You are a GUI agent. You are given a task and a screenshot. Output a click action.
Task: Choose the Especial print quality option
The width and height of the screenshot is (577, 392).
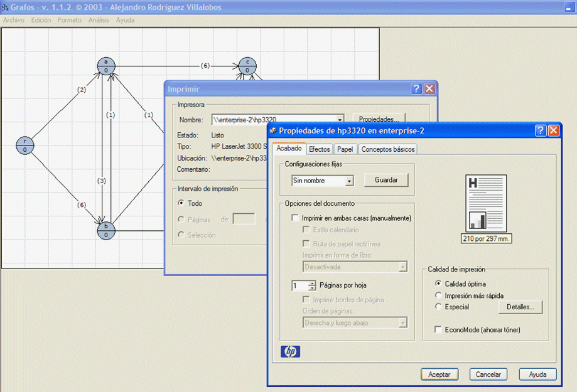tap(438, 307)
